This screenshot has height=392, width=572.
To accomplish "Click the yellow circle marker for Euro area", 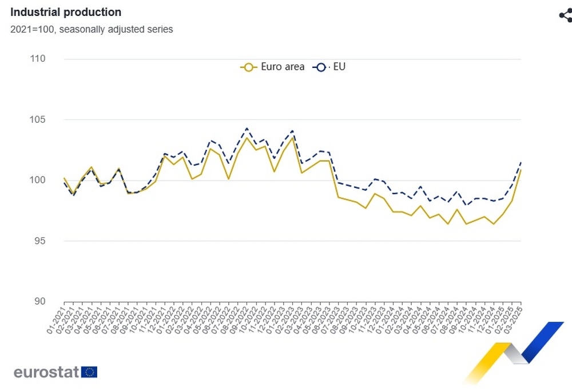I will tap(248, 67).
